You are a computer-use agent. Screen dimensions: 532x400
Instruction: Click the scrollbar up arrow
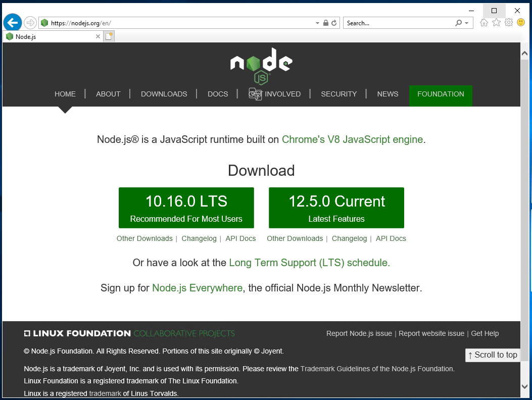click(524, 53)
